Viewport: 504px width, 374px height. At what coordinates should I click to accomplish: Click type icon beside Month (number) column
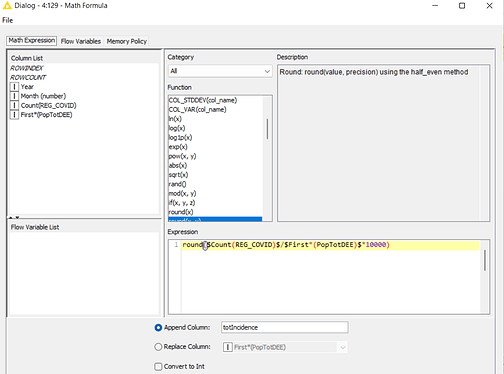[14, 96]
